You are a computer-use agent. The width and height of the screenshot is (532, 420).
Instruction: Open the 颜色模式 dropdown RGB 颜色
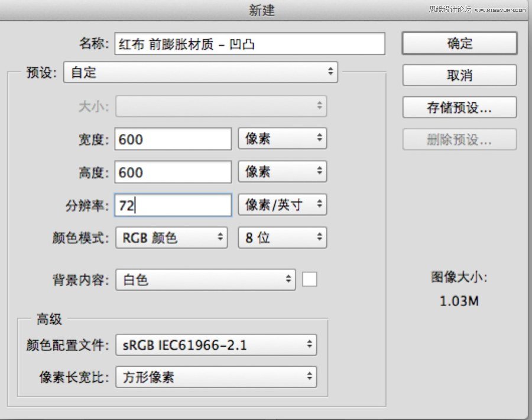click(x=171, y=237)
